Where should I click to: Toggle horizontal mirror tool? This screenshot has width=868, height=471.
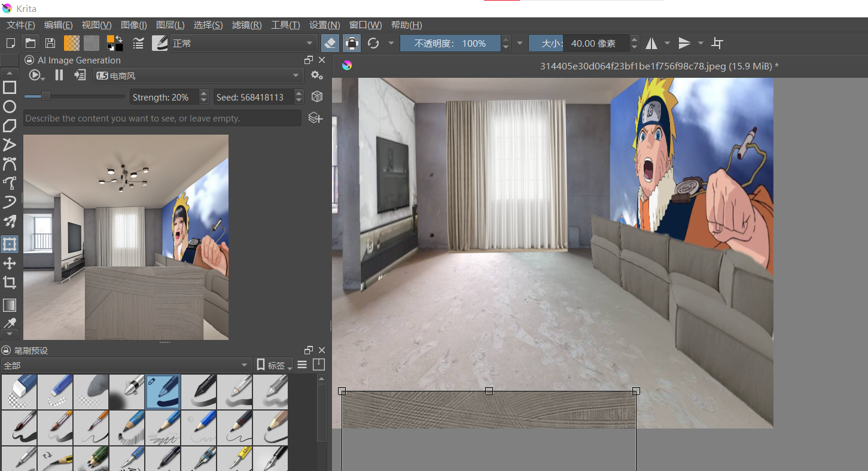651,43
